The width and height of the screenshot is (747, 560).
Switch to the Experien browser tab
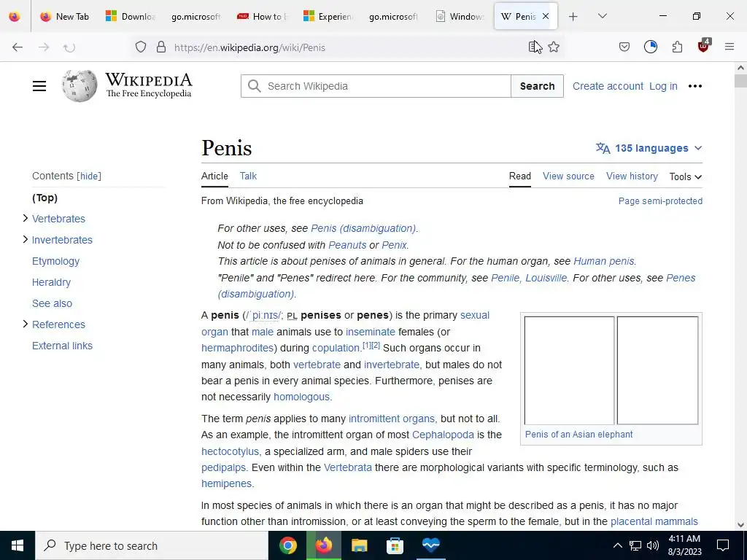pos(329,17)
